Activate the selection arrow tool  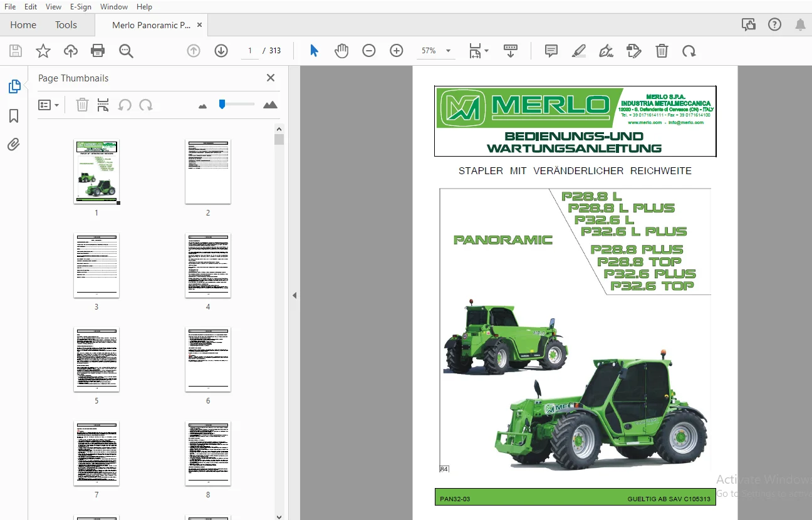(314, 51)
